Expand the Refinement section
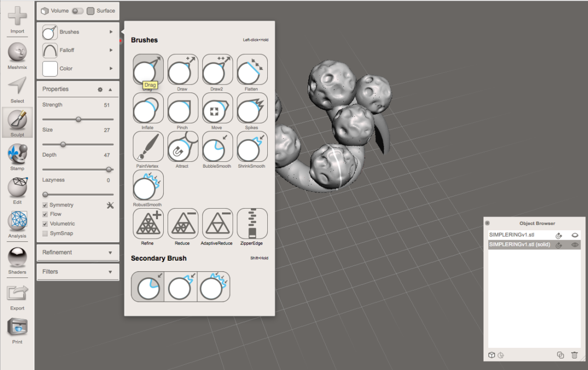Viewport: 588px width, 370px height. click(78, 253)
